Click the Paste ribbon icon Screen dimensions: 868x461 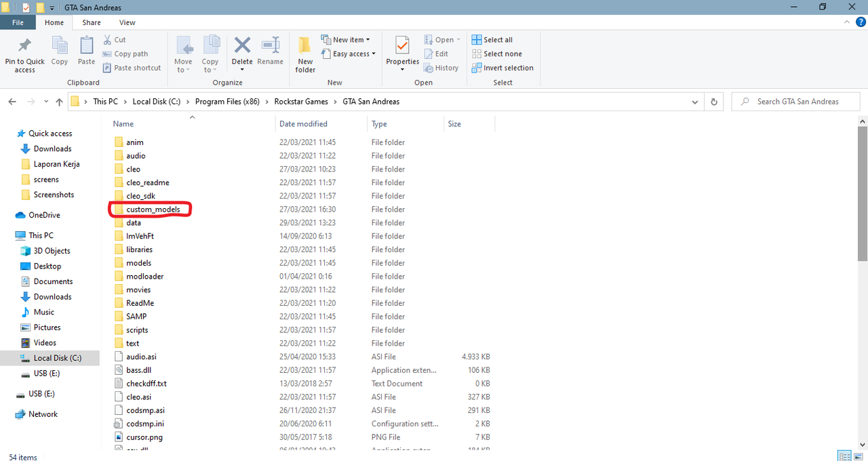[86, 46]
